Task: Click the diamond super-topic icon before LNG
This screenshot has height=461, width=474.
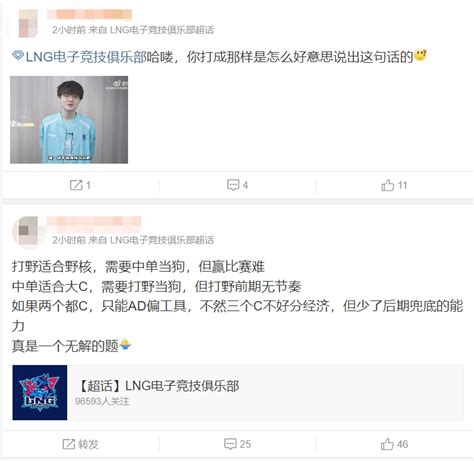Action: 18,56
